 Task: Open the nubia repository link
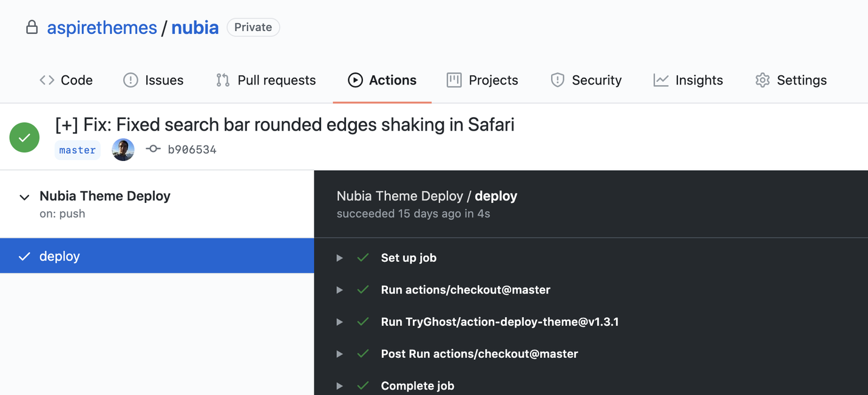(x=195, y=27)
